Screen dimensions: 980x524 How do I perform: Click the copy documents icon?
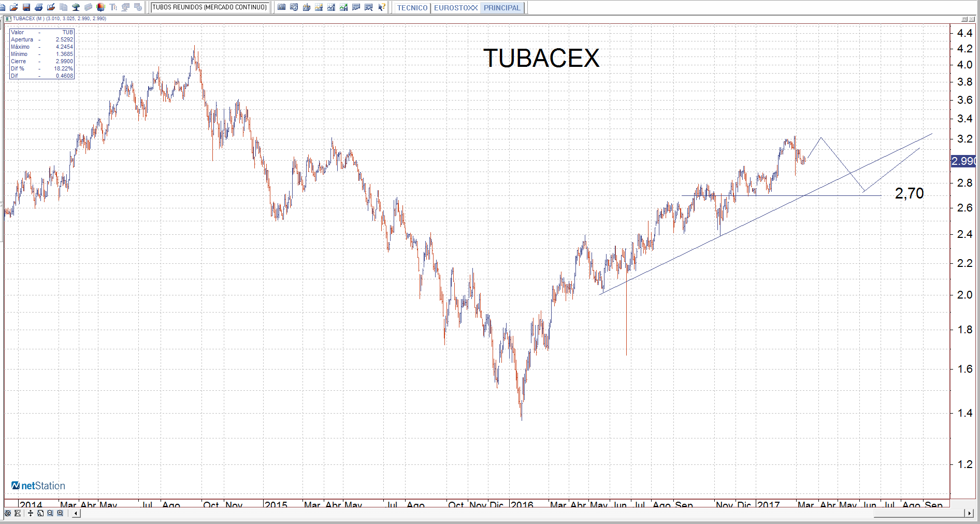coord(64,7)
